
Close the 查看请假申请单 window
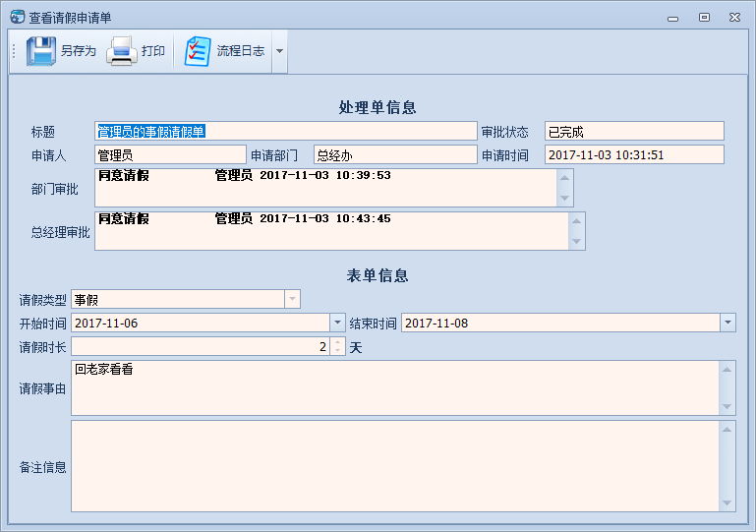(734, 18)
